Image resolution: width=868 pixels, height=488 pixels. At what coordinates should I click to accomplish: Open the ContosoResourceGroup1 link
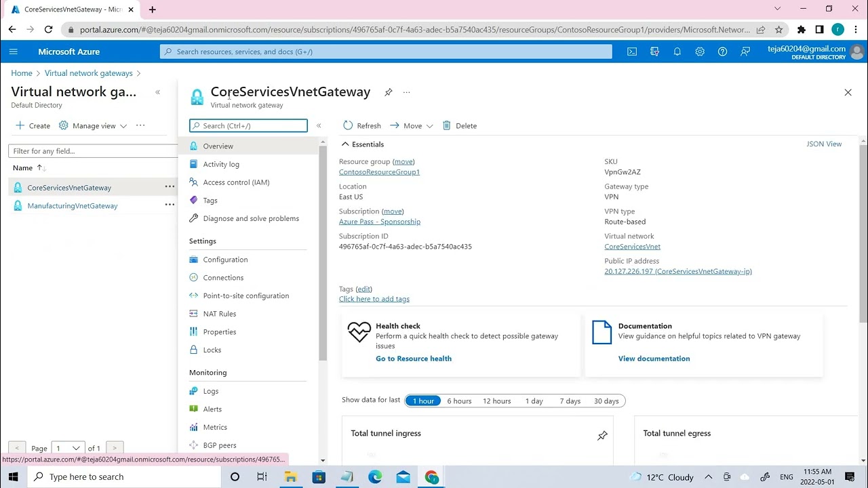point(379,172)
